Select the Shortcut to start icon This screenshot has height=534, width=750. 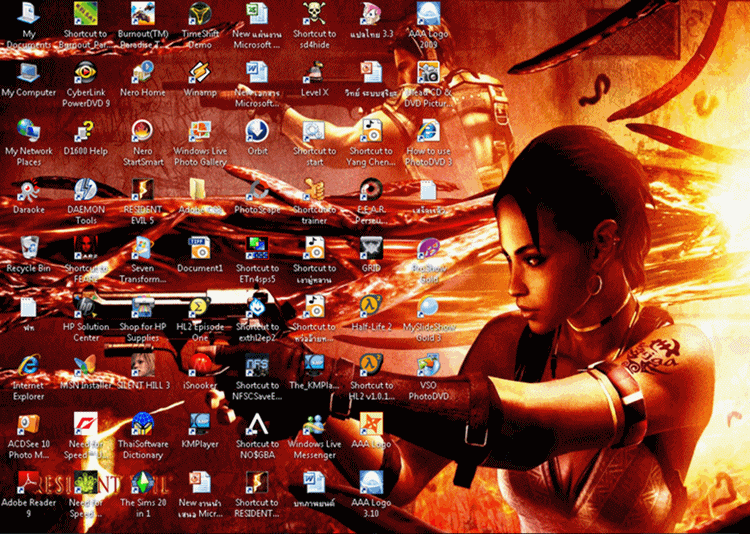[314, 131]
